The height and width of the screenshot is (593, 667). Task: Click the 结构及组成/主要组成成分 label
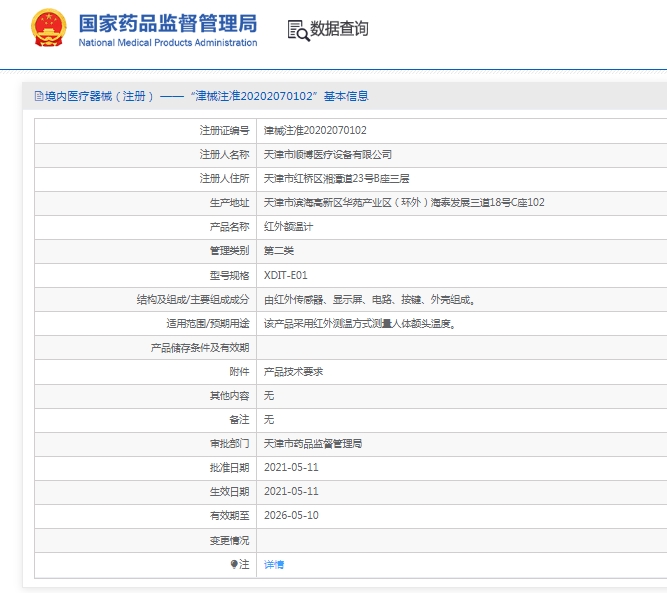click(x=193, y=299)
